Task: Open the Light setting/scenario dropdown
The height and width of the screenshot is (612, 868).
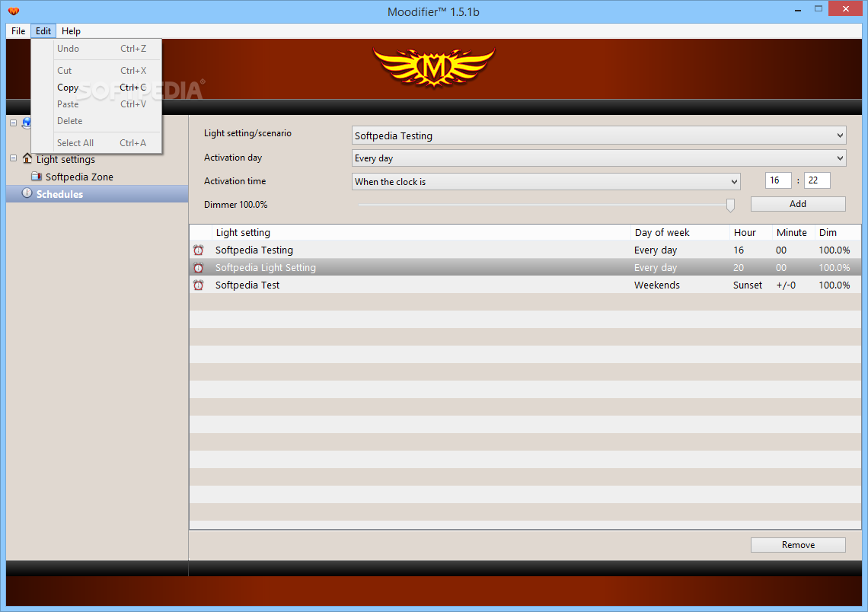Action: (599, 135)
